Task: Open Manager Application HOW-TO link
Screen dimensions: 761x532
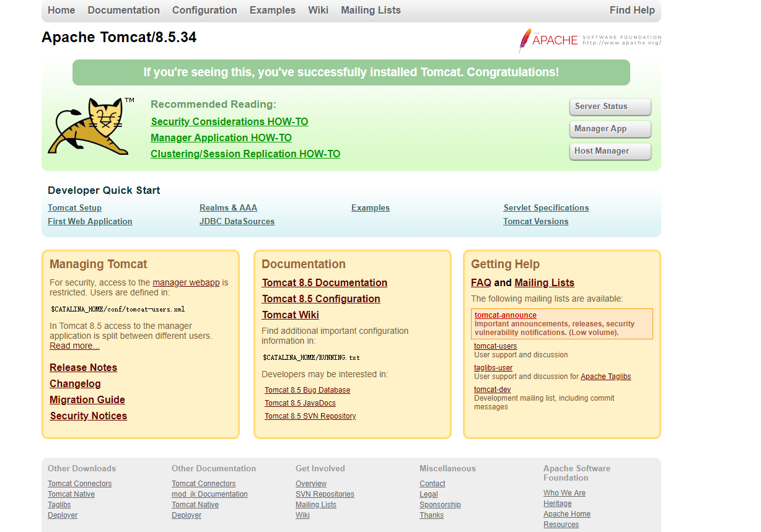Action: tap(221, 138)
